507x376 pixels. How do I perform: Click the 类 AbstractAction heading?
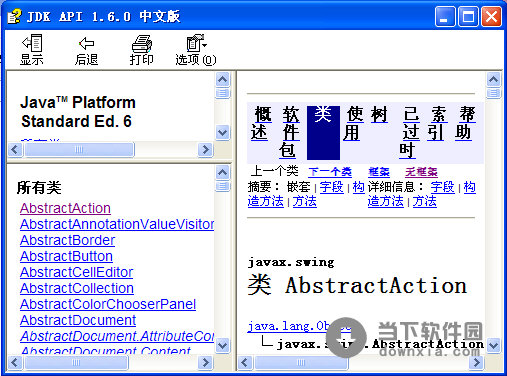pyautogui.click(x=357, y=285)
